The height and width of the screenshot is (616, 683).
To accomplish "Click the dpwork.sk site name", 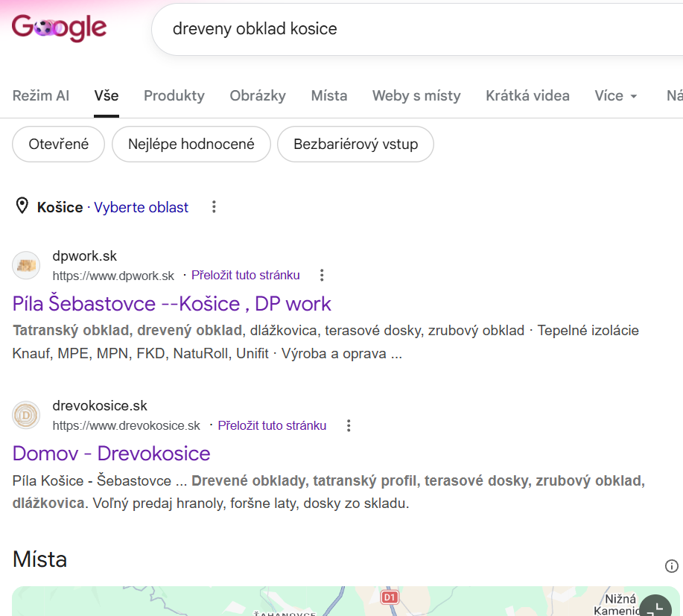I will (84, 256).
